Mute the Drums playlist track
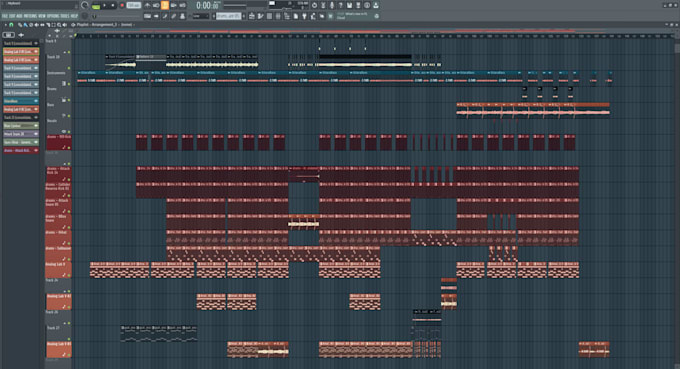The width and height of the screenshot is (680, 369). tap(69, 100)
